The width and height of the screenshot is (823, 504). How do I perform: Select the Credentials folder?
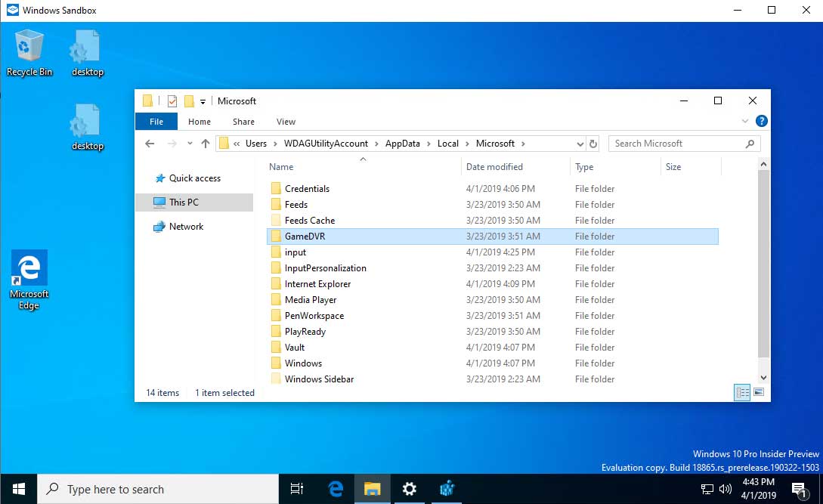(x=492, y=188)
